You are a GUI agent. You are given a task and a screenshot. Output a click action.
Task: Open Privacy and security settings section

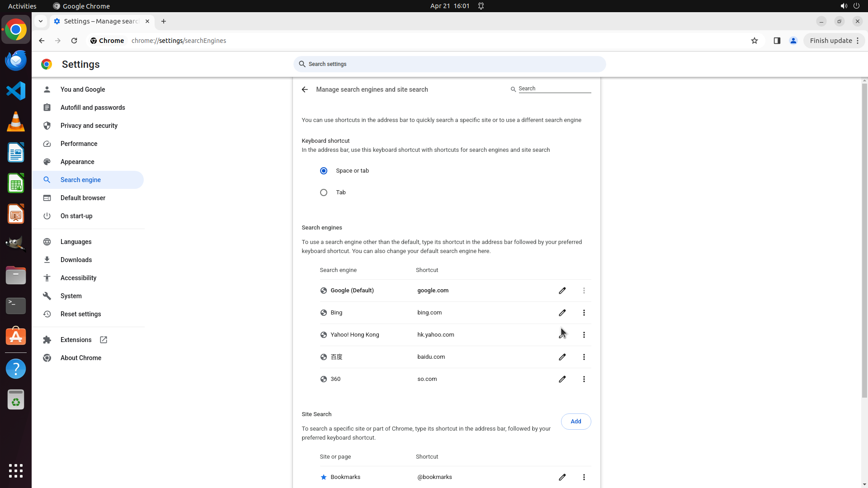pyautogui.click(x=89, y=126)
